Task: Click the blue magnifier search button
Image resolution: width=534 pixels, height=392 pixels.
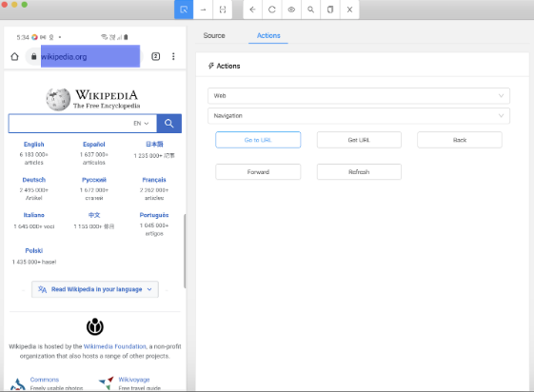Action: coord(168,123)
